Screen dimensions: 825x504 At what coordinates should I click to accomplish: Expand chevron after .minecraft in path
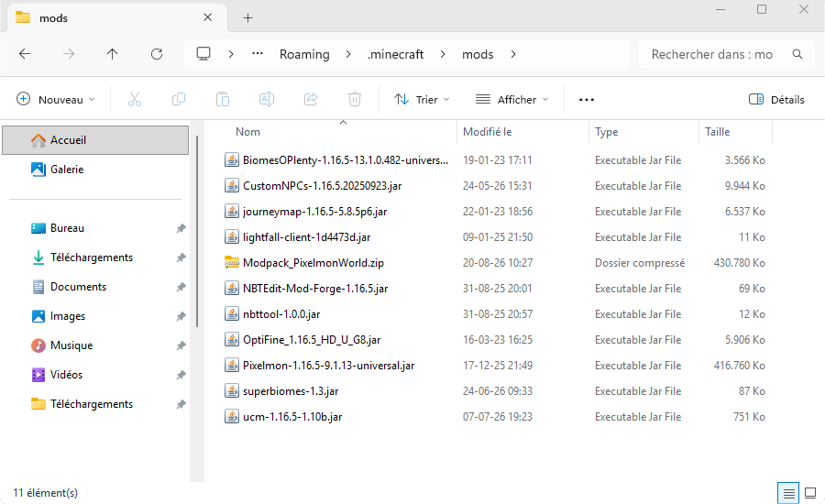pyautogui.click(x=443, y=54)
